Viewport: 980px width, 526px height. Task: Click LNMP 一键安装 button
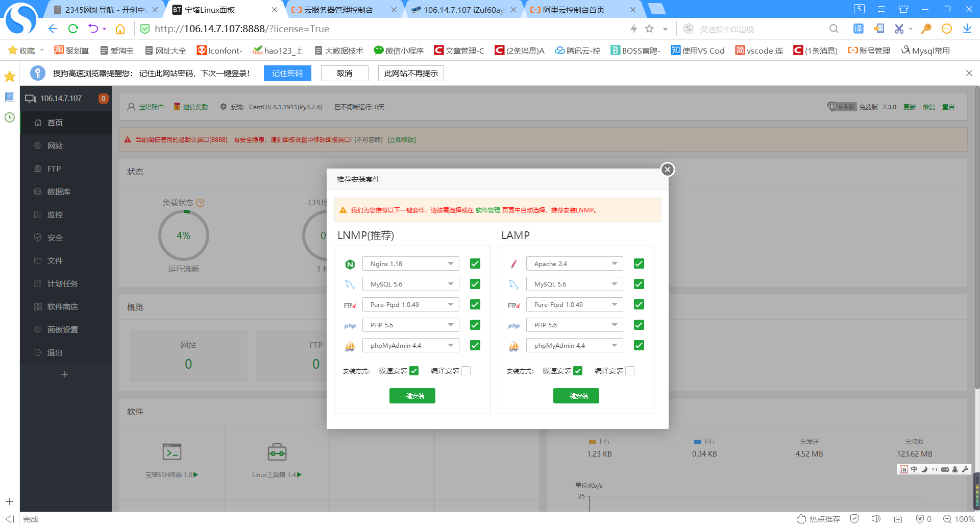click(x=412, y=396)
